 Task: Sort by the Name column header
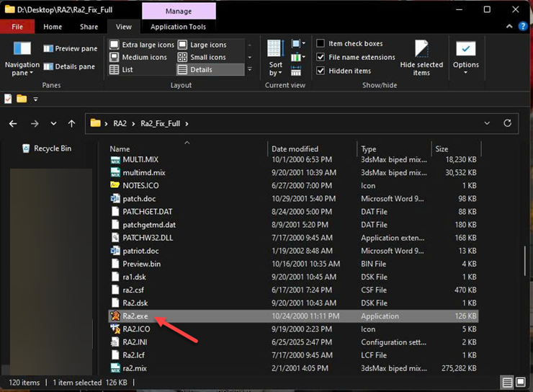click(x=120, y=149)
